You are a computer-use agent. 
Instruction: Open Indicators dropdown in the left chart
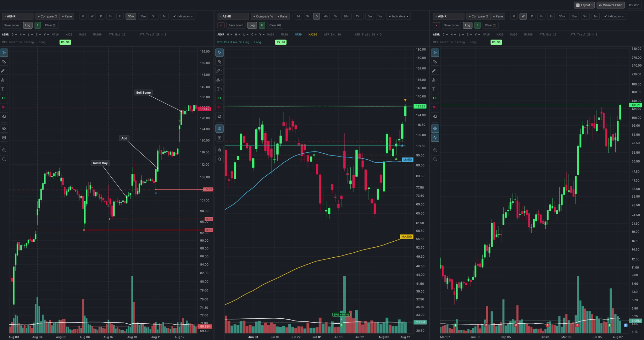click(183, 16)
